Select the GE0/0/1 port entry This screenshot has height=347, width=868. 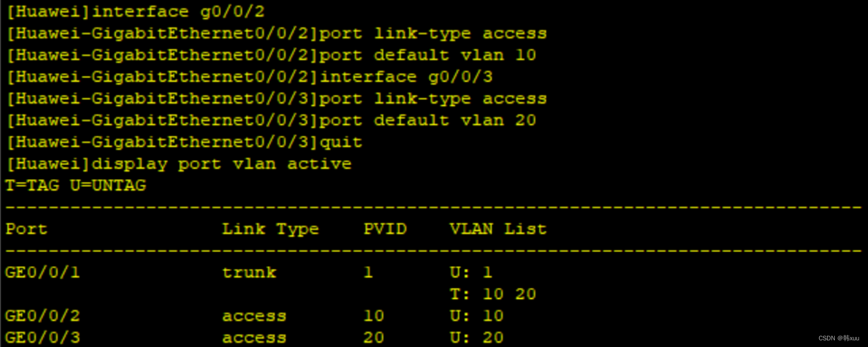(x=43, y=272)
